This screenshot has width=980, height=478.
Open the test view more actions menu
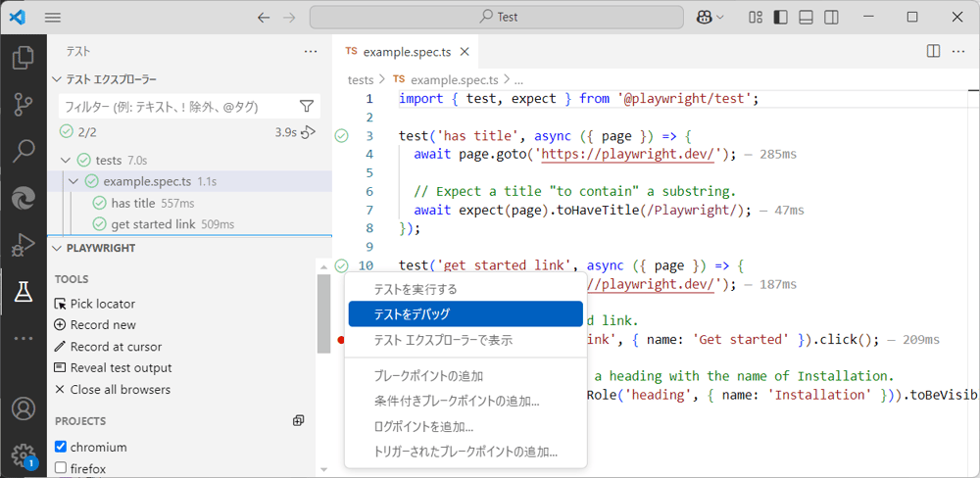(x=311, y=52)
